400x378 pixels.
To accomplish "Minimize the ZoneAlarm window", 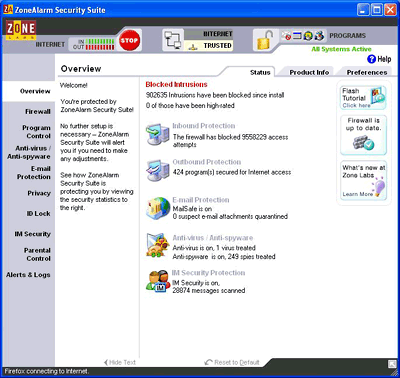I will click(x=363, y=10).
